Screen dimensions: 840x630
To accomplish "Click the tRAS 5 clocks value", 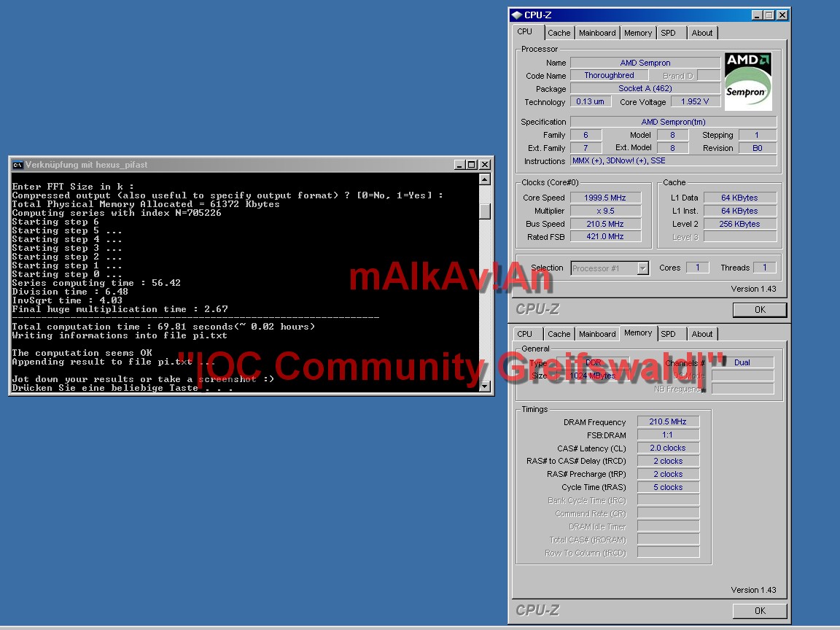I will 667,487.
